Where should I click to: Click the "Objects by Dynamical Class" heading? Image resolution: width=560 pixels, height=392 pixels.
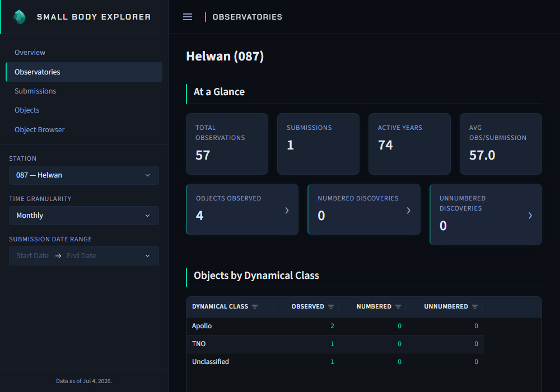click(256, 276)
